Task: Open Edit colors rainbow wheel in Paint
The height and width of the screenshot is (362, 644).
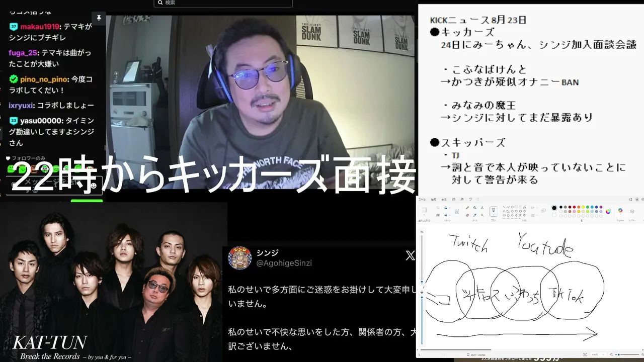Action: pyautogui.click(x=608, y=211)
